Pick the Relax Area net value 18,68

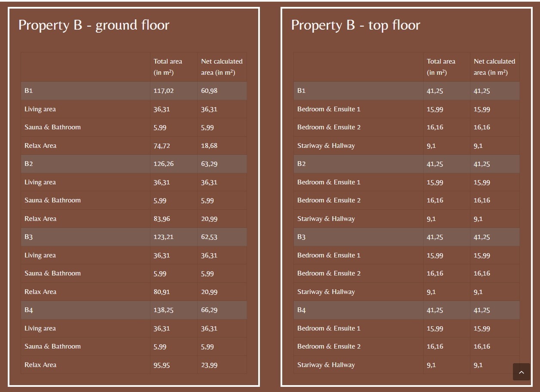tap(209, 146)
